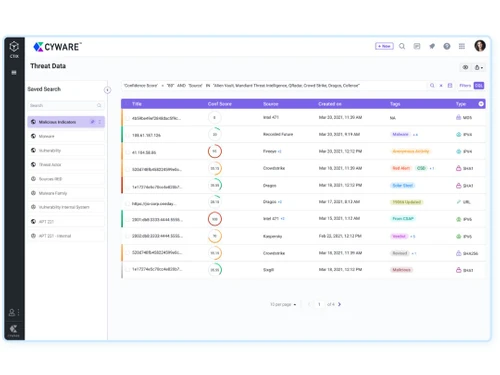Viewport: 500px width, 375px height.
Task: Select Malicious Indicators saved search
Action: pyautogui.click(x=66, y=122)
